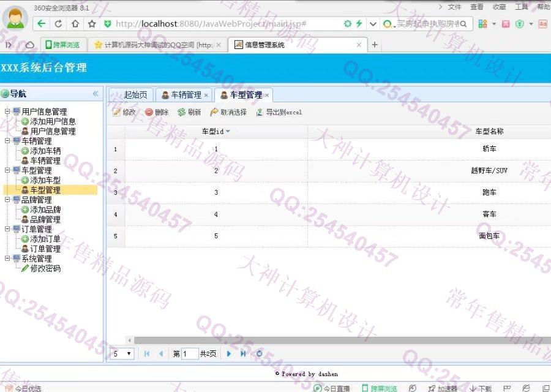Click the page number input field
Viewport: 551px width, 392px height.
tap(190, 353)
